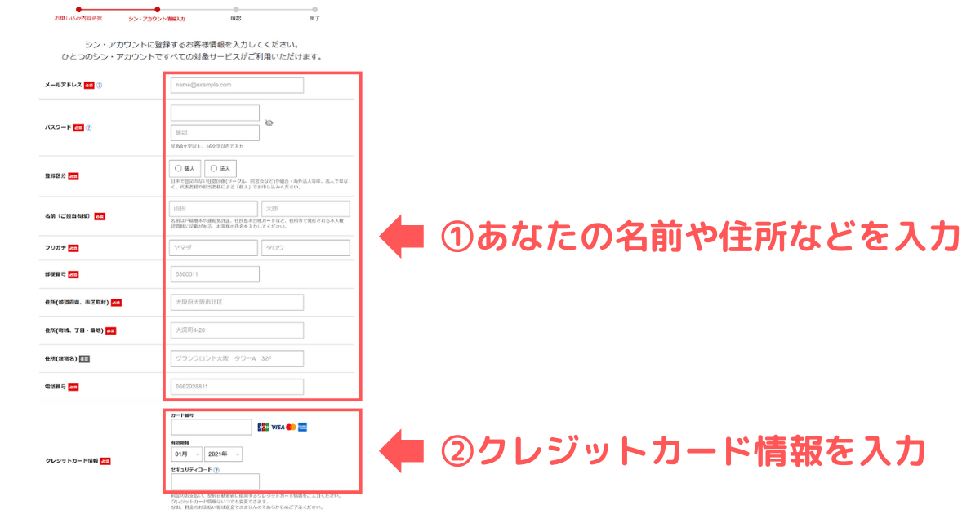This screenshot has height=514, width=980.
Task: Select the 法人 radio button
Action: tap(214, 168)
